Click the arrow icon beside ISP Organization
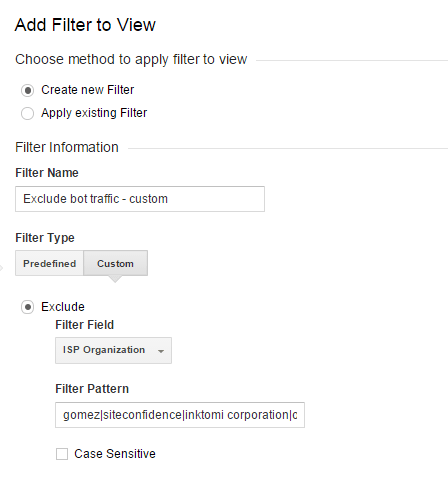Viewport: 448px width, 478px height. (161, 351)
